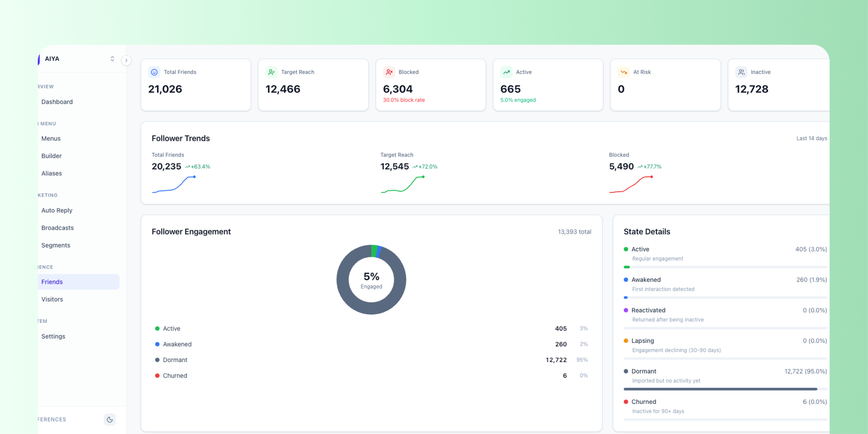Click the green Active status dot in State Details

pyautogui.click(x=626, y=249)
